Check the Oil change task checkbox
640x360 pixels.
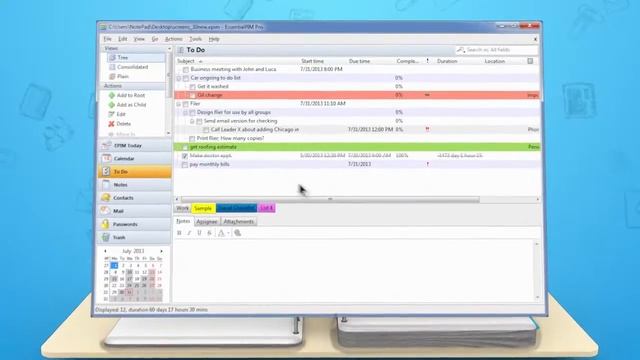point(193,95)
